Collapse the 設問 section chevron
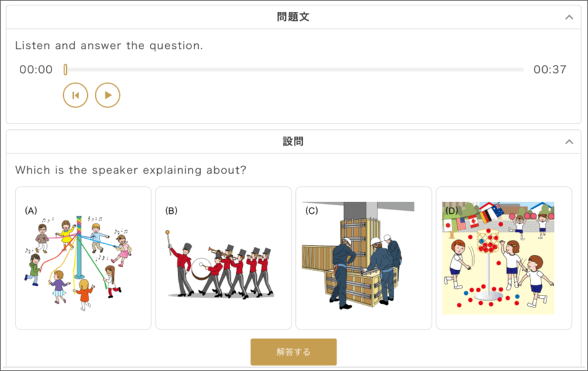 (569, 142)
